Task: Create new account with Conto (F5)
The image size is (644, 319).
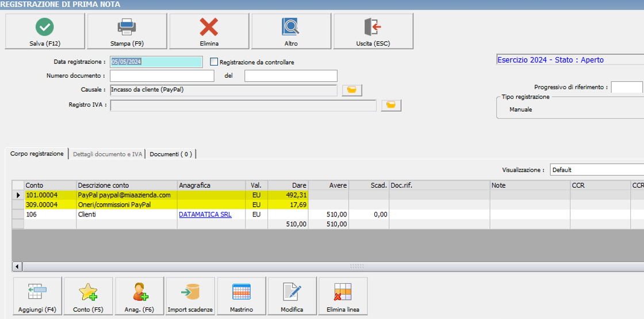Action: click(x=89, y=296)
